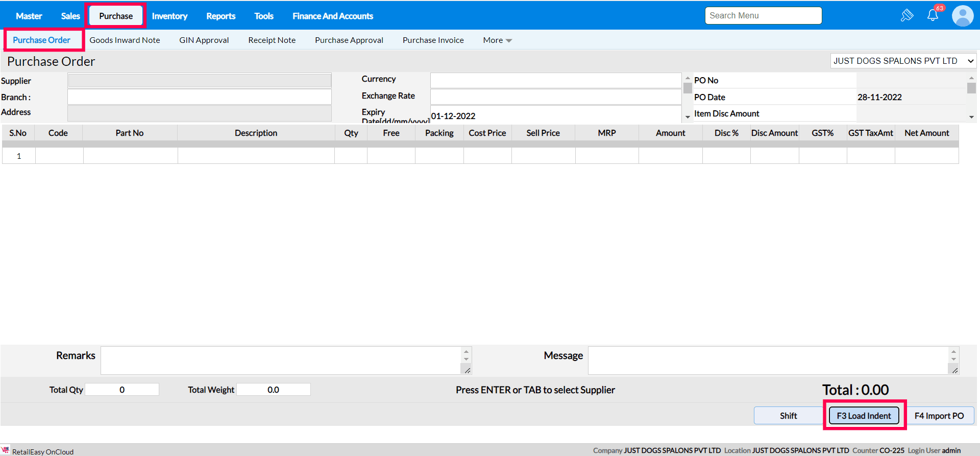Click the MRP column header
The image size is (980, 456).
point(607,133)
